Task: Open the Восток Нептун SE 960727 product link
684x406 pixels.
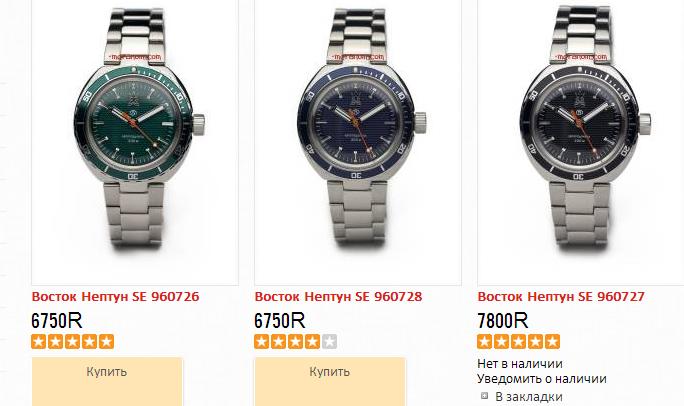Action: point(561,297)
